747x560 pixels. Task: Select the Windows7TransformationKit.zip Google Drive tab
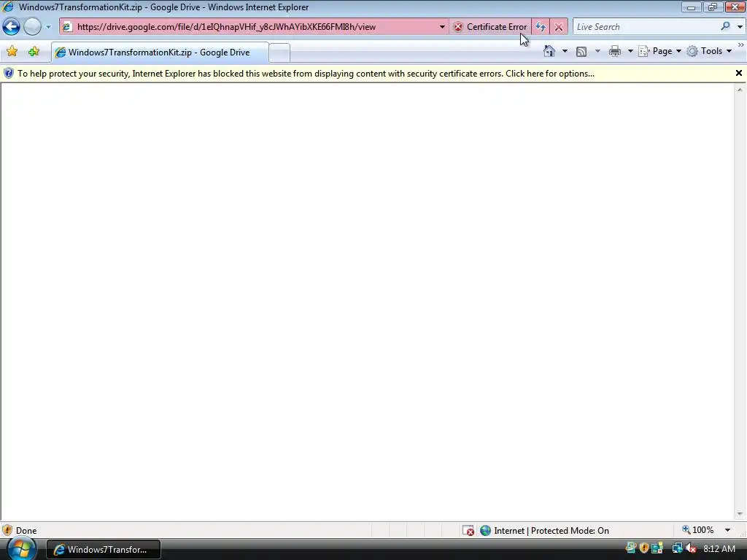click(x=160, y=52)
